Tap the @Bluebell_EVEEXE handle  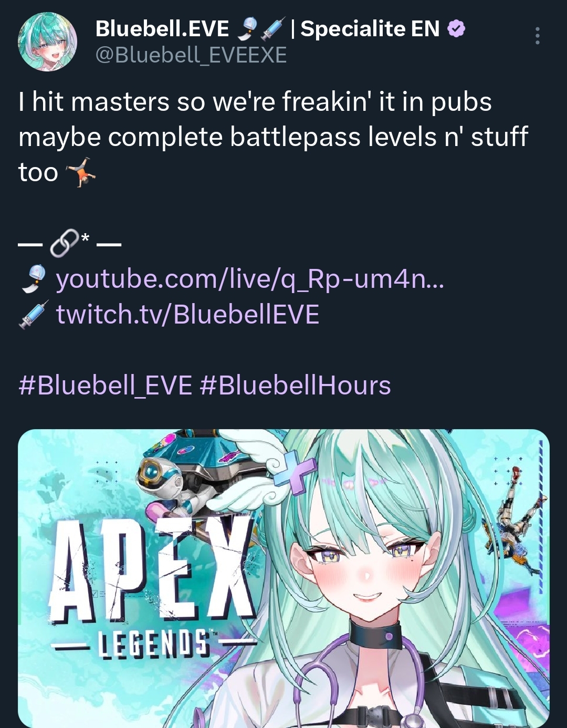tap(191, 55)
